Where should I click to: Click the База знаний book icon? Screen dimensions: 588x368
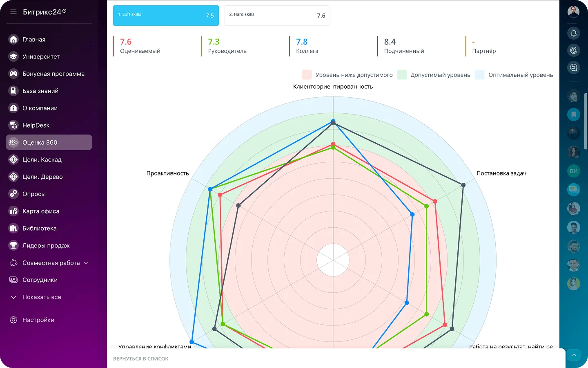point(13,91)
